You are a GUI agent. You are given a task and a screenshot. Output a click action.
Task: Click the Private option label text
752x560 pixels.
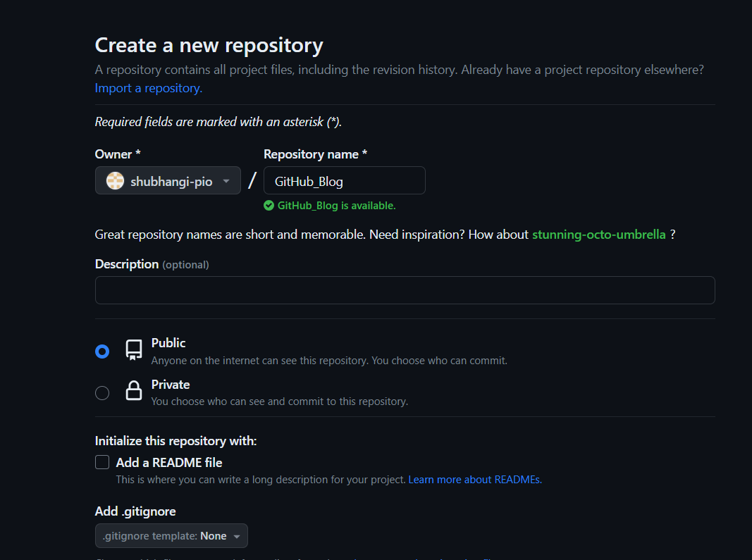tap(171, 385)
